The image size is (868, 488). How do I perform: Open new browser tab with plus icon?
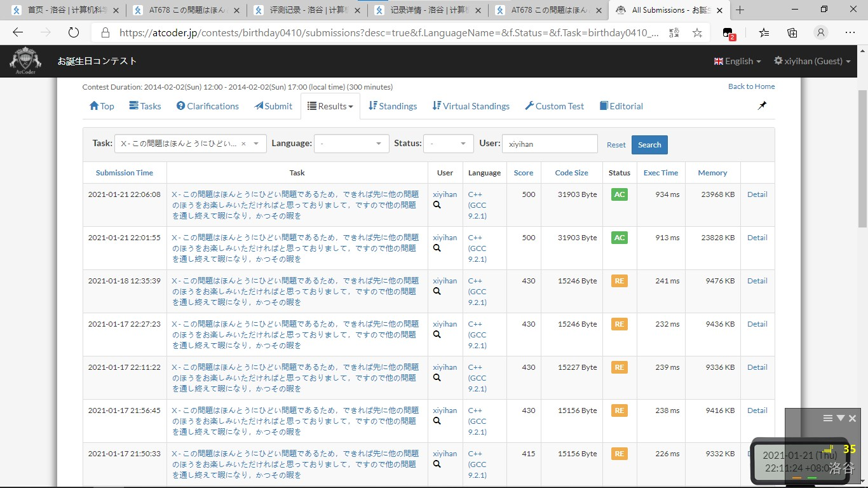point(740,10)
